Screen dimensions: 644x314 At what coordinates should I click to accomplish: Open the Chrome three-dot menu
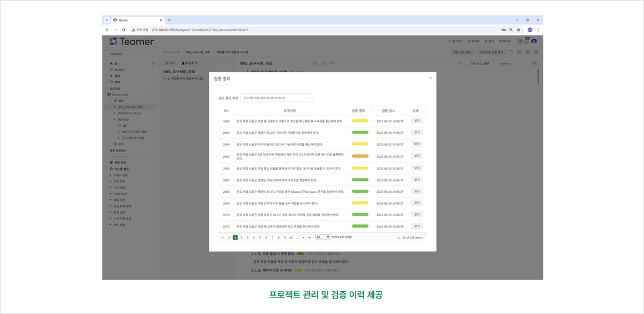pyautogui.click(x=538, y=30)
